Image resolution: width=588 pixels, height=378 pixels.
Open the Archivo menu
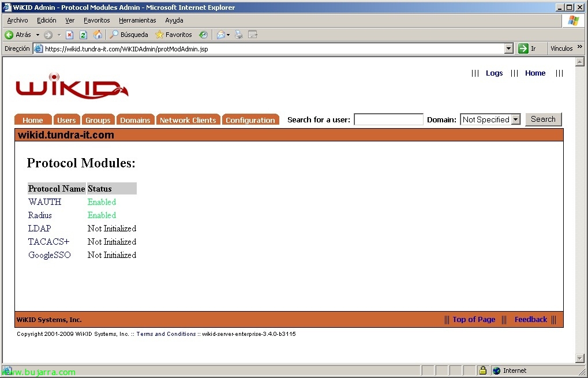coord(17,20)
